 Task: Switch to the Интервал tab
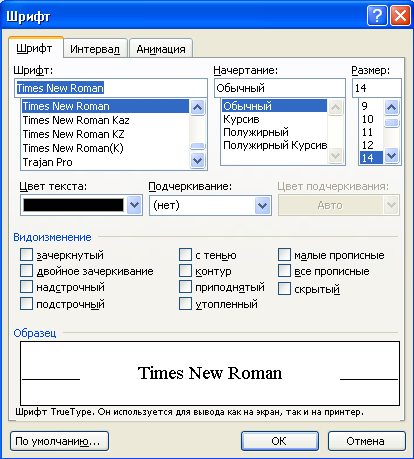pyautogui.click(x=95, y=49)
